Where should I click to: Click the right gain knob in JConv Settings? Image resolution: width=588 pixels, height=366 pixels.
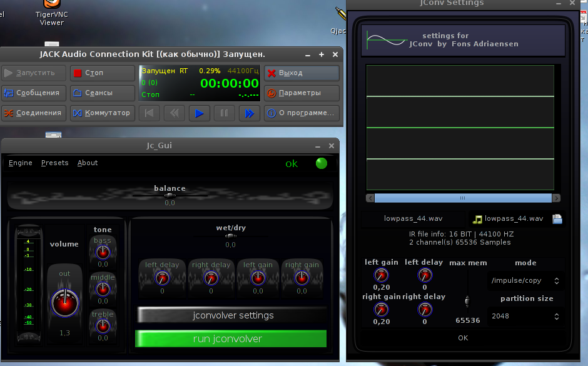tap(382, 310)
